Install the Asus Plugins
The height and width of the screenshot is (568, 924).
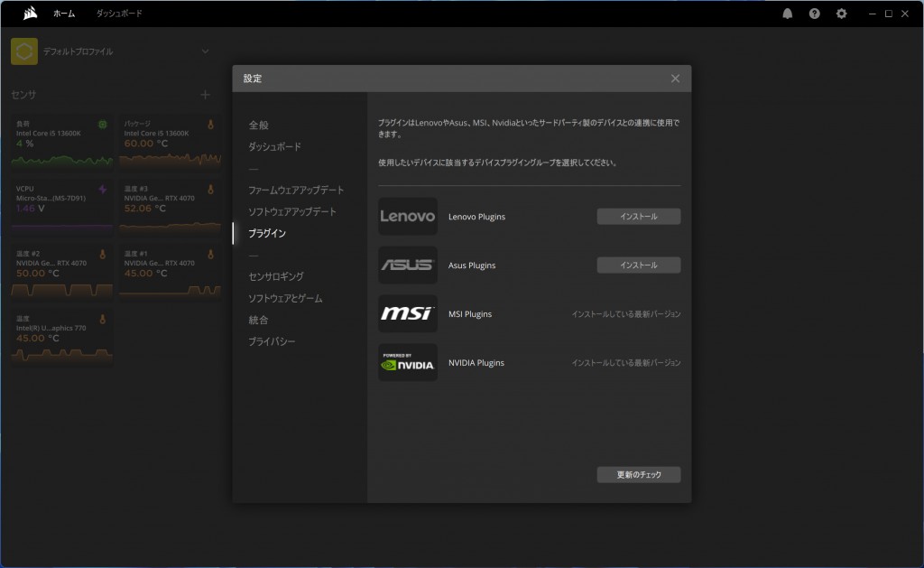tap(639, 265)
